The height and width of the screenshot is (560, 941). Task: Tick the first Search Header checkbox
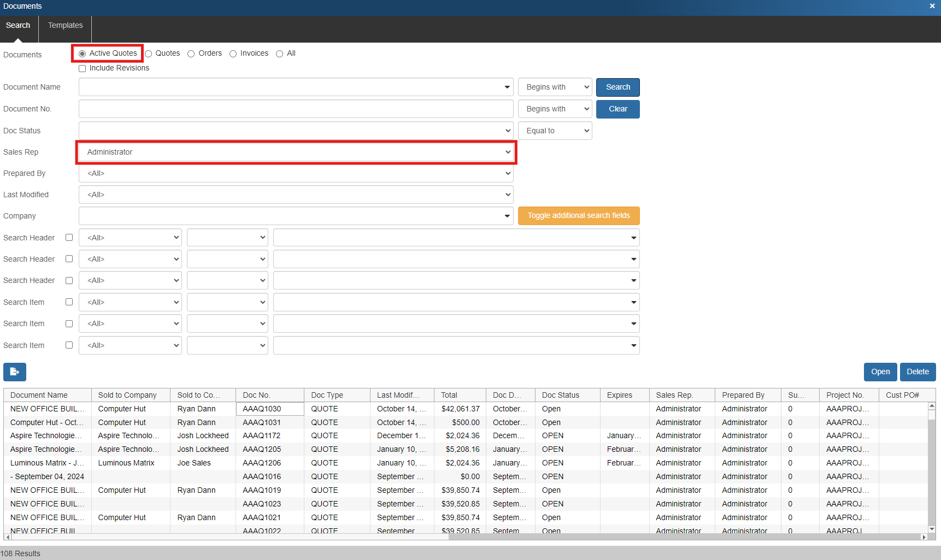point(69,238)
